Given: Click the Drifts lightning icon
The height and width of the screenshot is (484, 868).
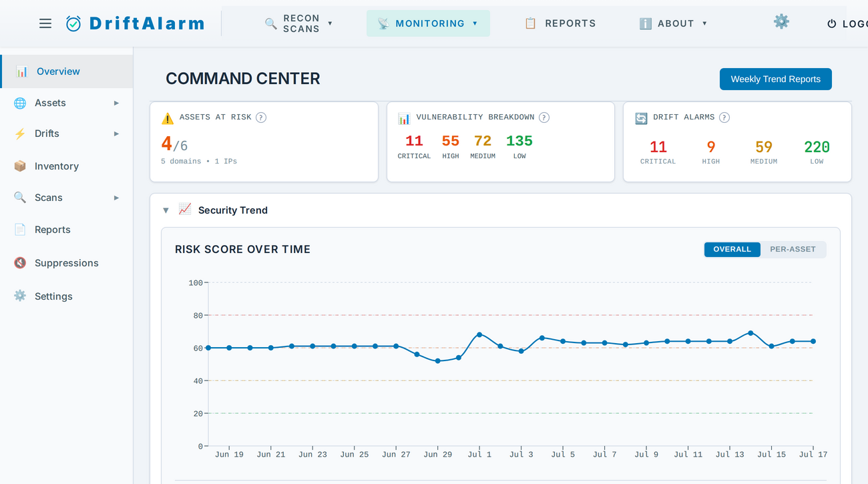Looking at the screenshot, I should pyautogui.click(x=21, y=134).
